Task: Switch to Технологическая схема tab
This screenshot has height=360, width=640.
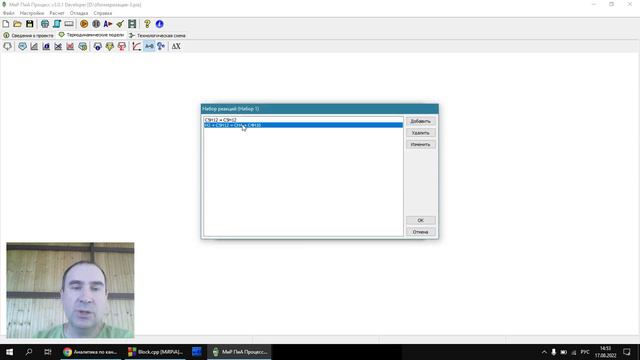Action: (x=158, y=36)
